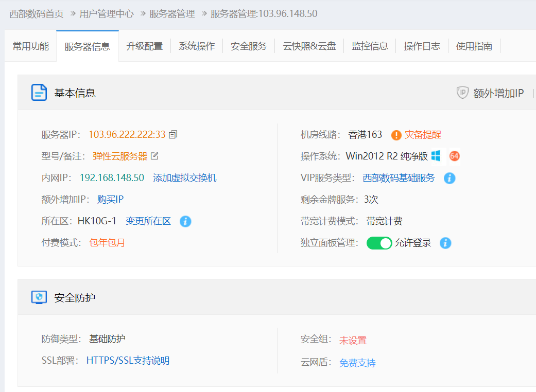Click info icon next to 西部数码基础服务
536x392 pixels.
click(x=449, y=178)
